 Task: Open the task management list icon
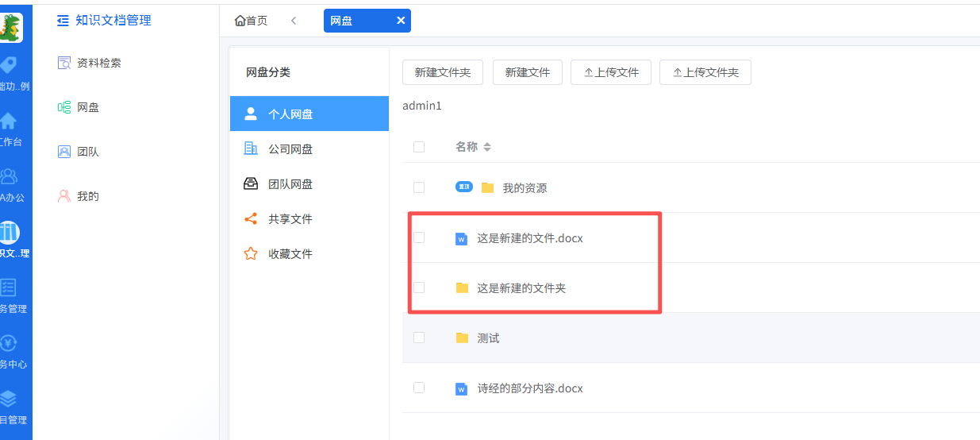(8, 288)
